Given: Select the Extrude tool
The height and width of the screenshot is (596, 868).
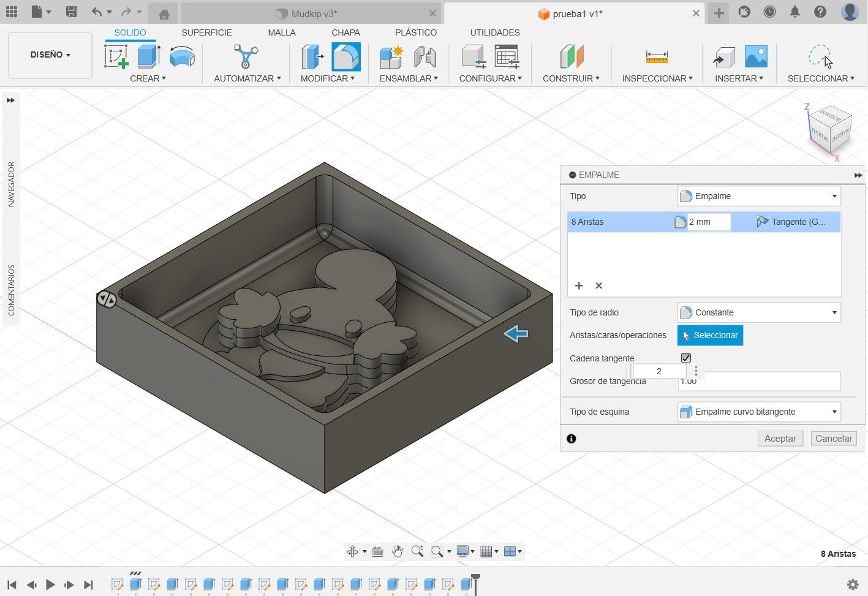Looking at the screenshot, I should (x=148, y=56).
